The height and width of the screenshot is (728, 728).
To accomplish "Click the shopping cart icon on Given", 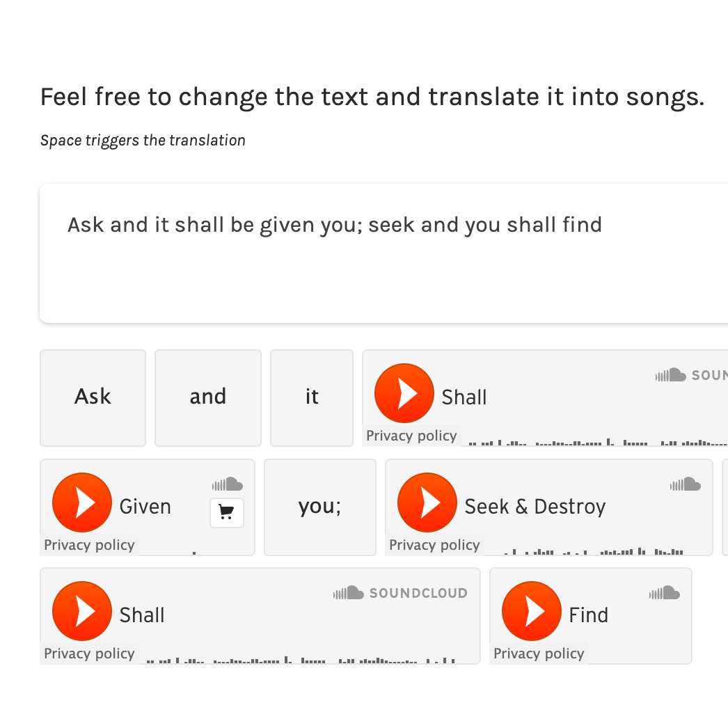I will (226, 513).
